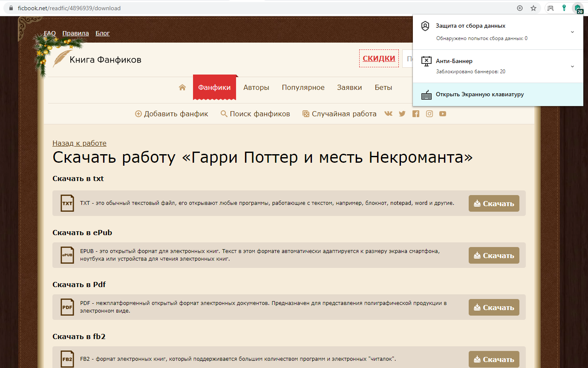588x368 pixels.
Task: Select Открыть Экранную клавиатуру in the popup
Action: click(498, 95)
